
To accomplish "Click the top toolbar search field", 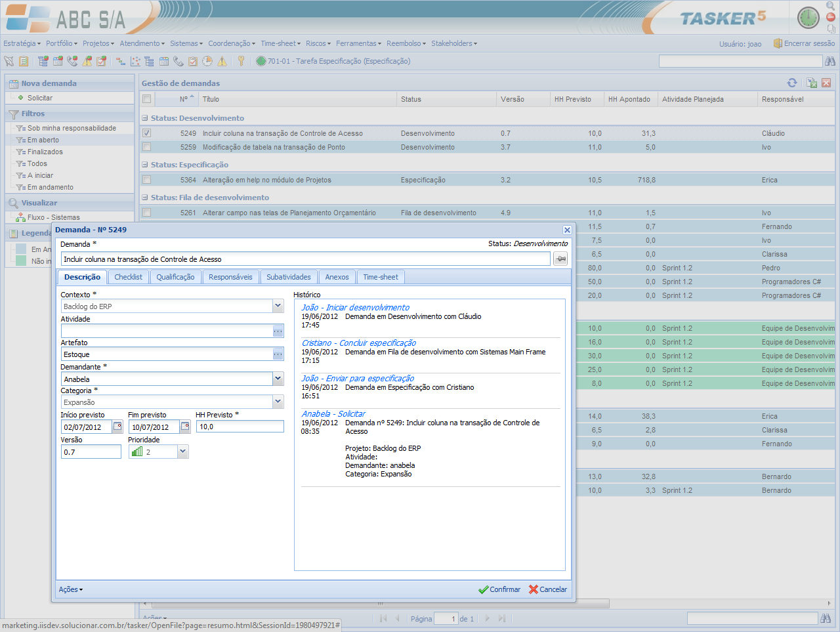I will [740, 61].
